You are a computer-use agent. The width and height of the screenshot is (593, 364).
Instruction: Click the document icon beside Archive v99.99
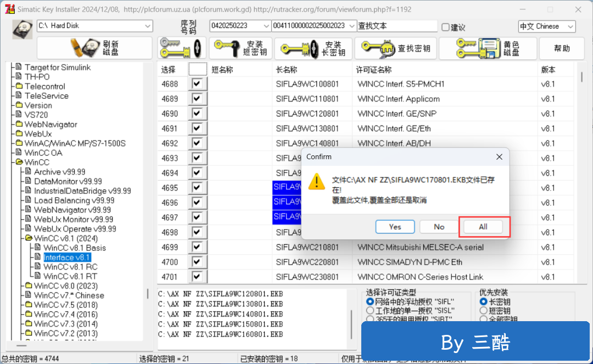coord(28,171)
